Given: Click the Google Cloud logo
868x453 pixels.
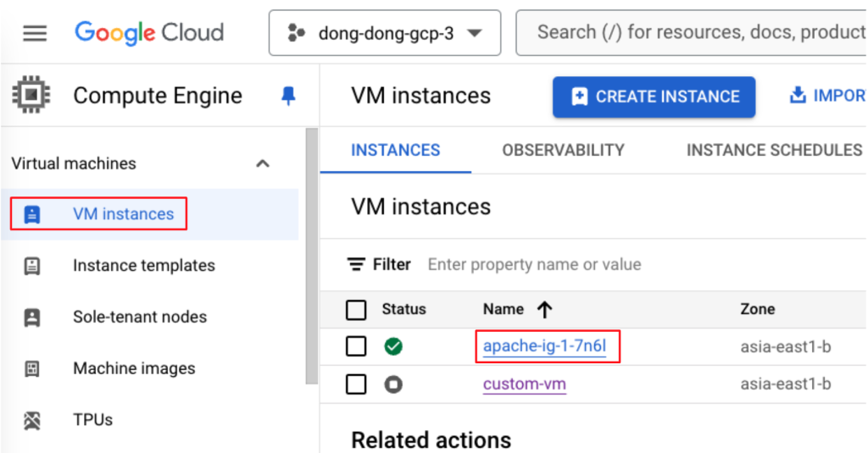Looking at the screenshot, I should (149, 33).
